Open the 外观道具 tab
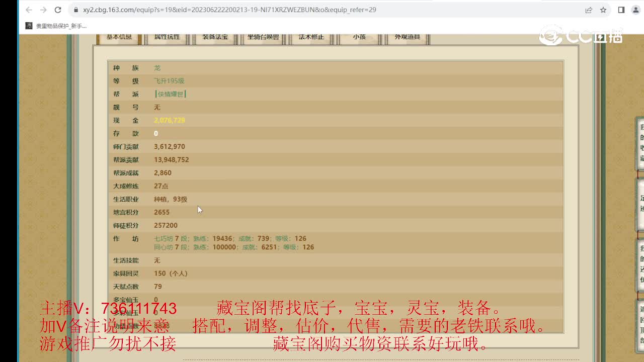This screenshot has width=644, height=362. tap(407, 38)
